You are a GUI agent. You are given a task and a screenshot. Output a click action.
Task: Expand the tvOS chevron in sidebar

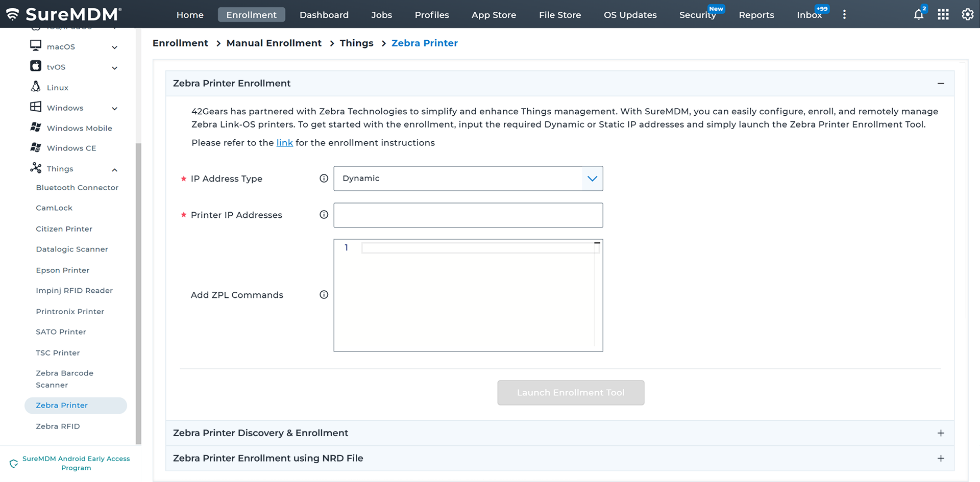click(115, 68)
